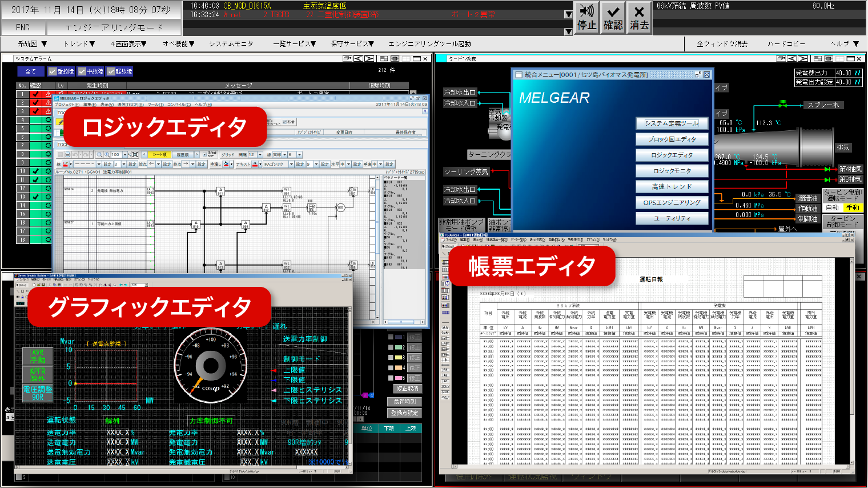Select the 手動 turbine control mode
868x488 pixels.
[x=852, y=208]
